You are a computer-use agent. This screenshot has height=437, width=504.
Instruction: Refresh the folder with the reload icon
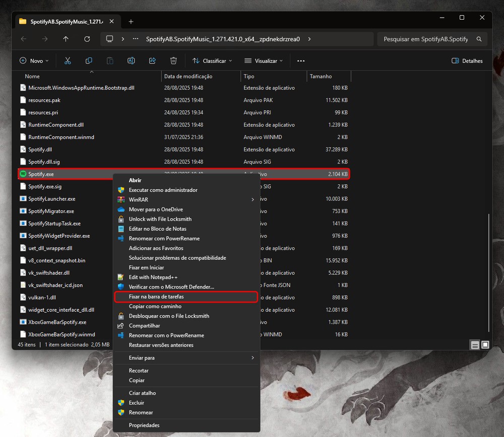[87, 39]
